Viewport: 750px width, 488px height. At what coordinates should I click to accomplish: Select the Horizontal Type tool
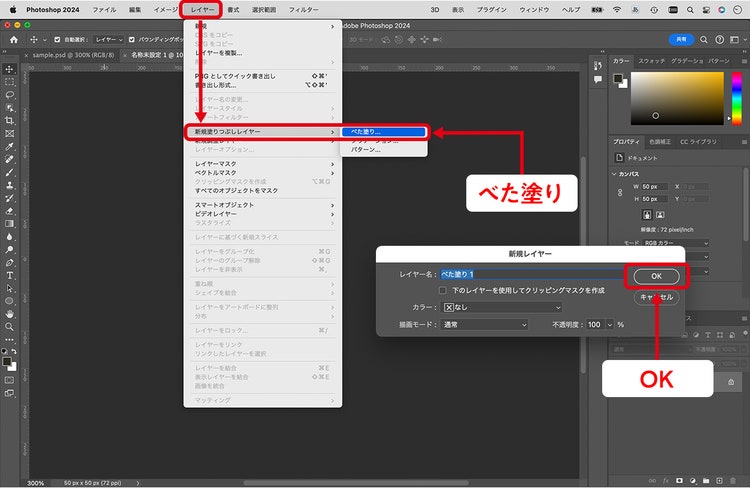click(9, 276)
